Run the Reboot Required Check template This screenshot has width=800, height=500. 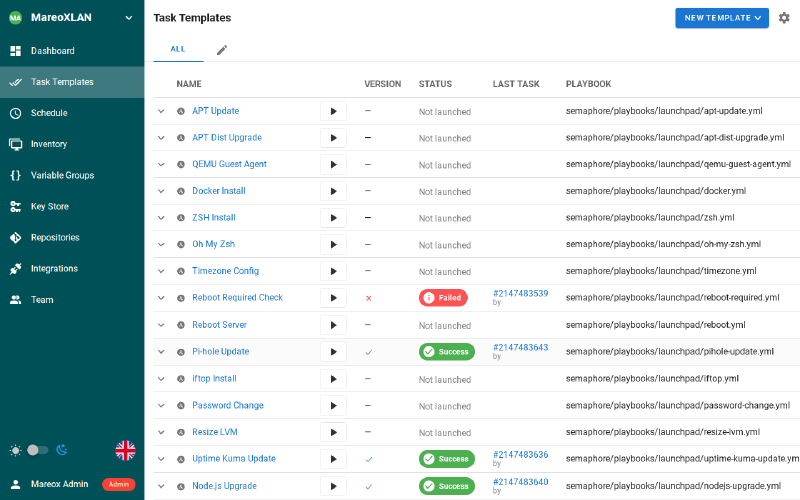pyautogui.click(x=333, y=298)
